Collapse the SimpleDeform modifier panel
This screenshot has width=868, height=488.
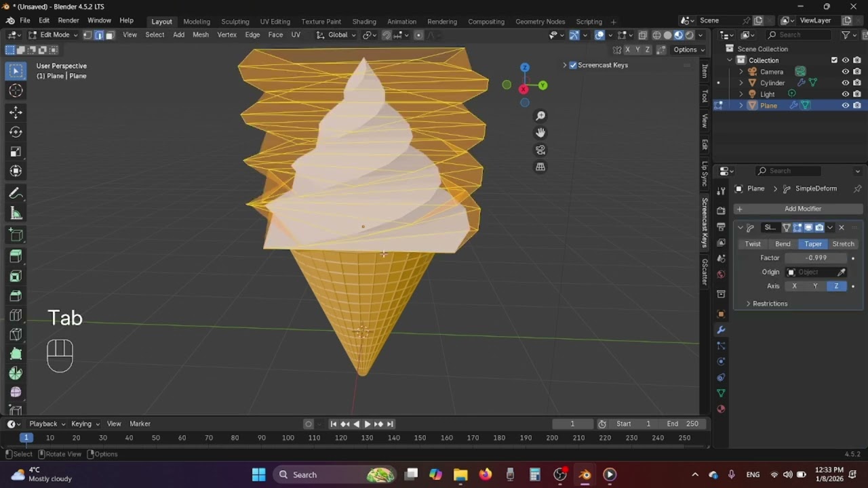tap(741, 228)
